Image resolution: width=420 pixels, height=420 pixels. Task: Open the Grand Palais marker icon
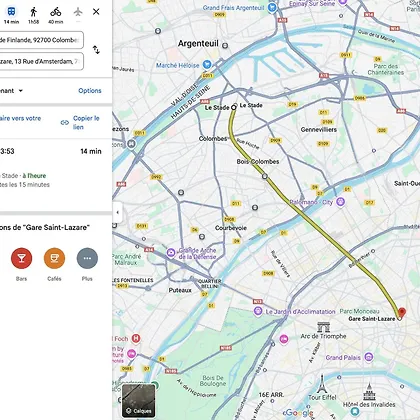tap(368, 357)
